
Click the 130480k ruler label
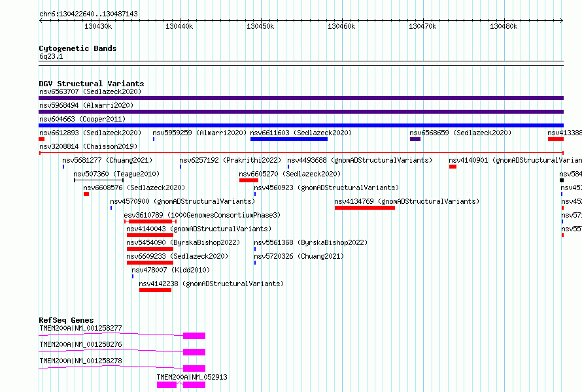504,26
